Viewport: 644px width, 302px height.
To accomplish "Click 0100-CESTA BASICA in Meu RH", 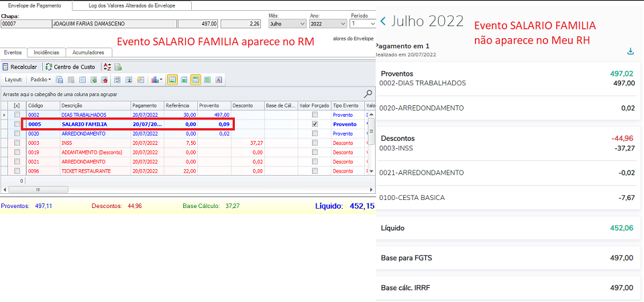I will click(412, 197).
